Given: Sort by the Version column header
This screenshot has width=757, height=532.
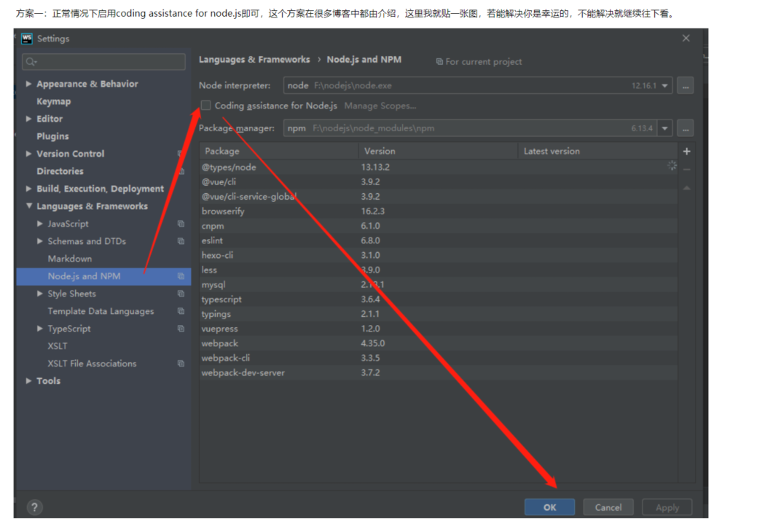Looking at the screenshot, I should tap(438, 151).
